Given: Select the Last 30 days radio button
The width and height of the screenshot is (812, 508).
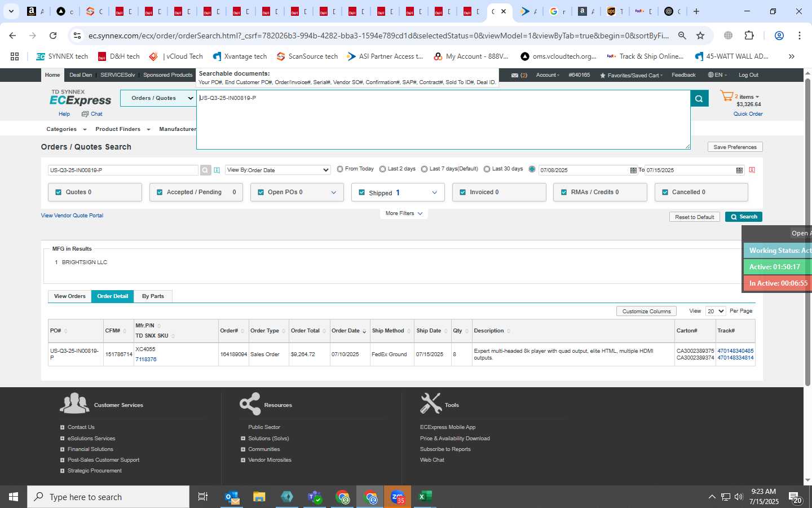Looking at the screenshot, I should [487, 169].
